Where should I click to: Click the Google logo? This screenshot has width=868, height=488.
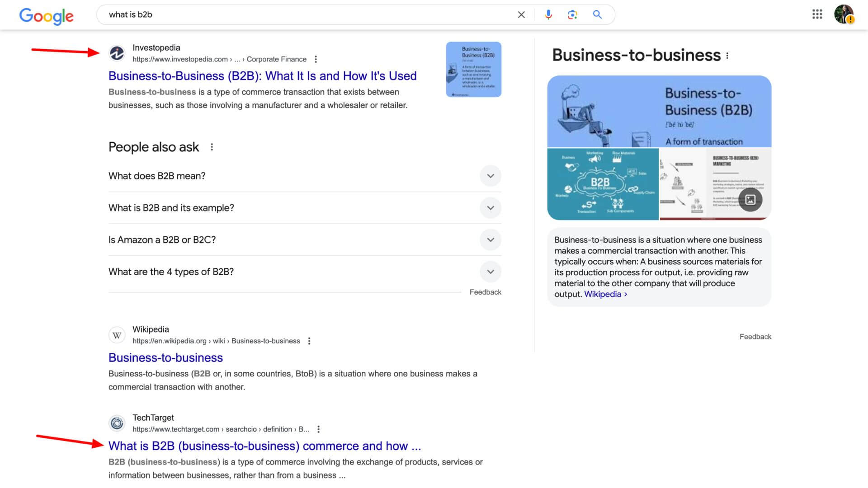click(46, 16)
